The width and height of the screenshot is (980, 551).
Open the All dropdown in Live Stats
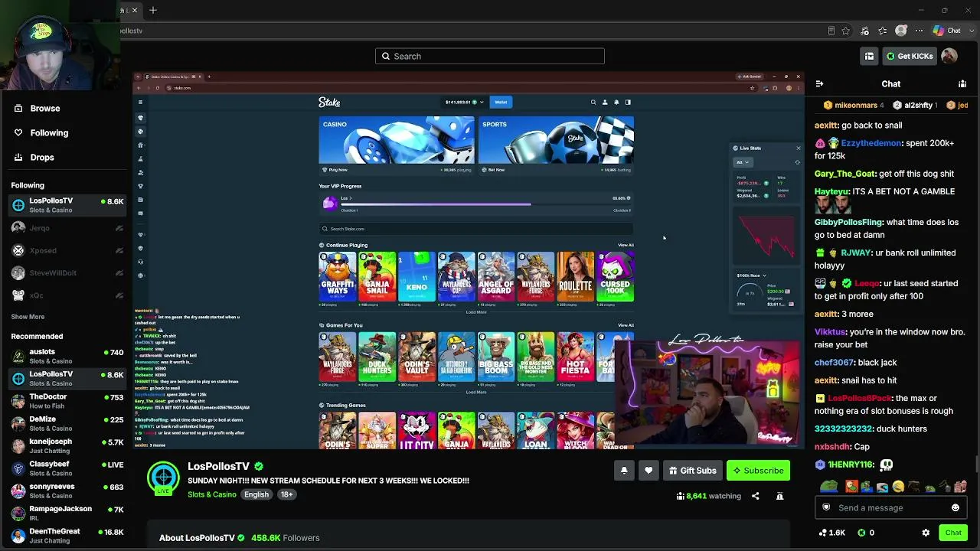743,162
